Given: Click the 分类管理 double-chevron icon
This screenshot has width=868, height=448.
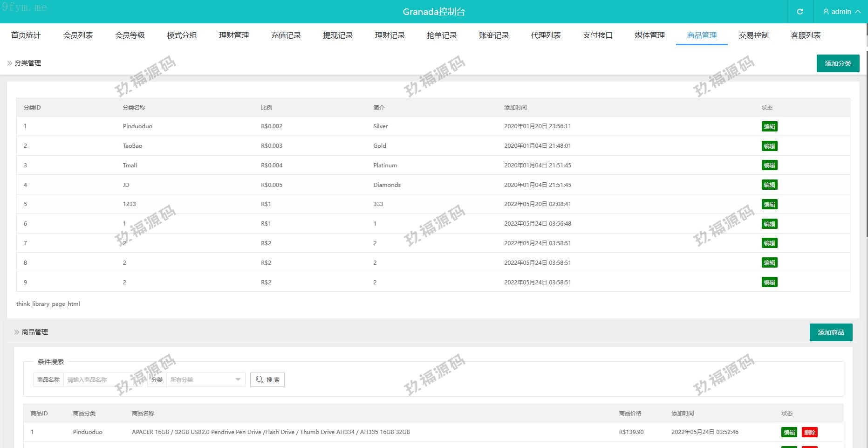Looking at the screenshot, I should 9,63.
